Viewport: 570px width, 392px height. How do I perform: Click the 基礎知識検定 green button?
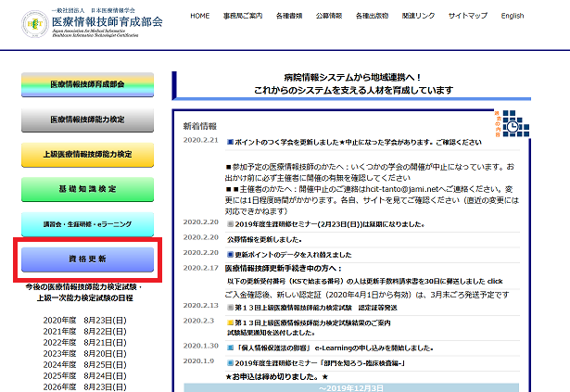88,189
